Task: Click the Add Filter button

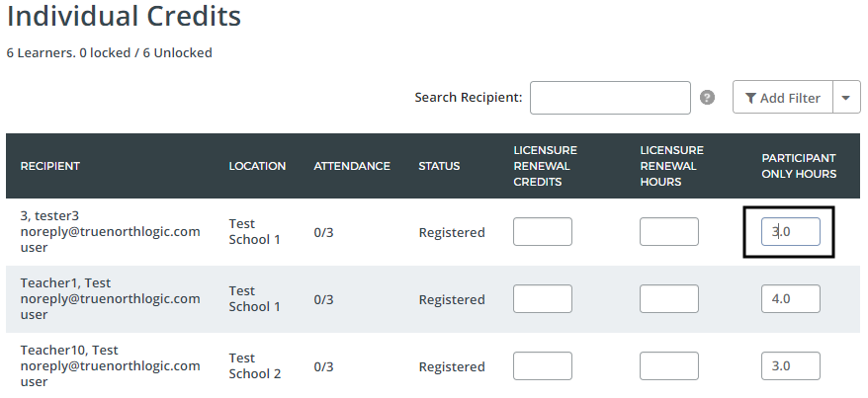Action: point(783,98)
